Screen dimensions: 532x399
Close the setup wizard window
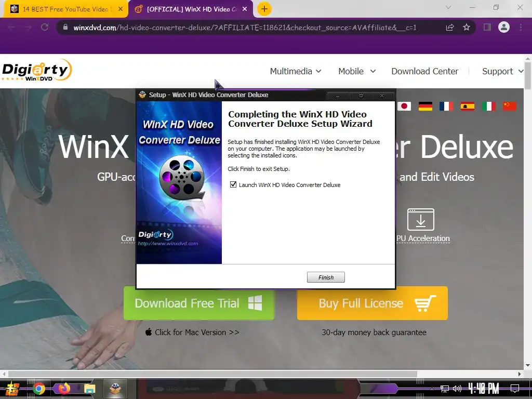tap(382, 96)
